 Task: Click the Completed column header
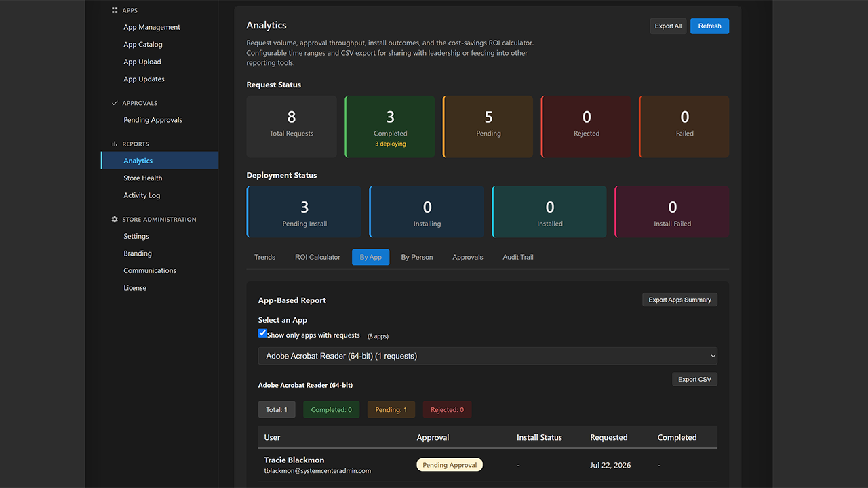click(x=677, y=437)
